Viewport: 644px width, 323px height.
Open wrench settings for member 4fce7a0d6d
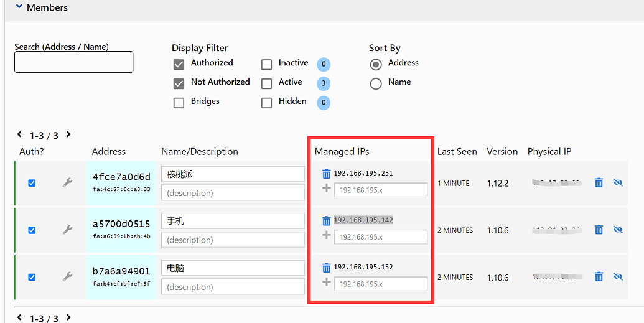point(68,183)
